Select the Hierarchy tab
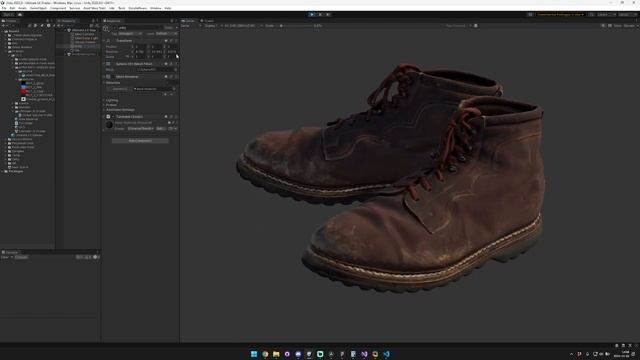 pos(67,21)
